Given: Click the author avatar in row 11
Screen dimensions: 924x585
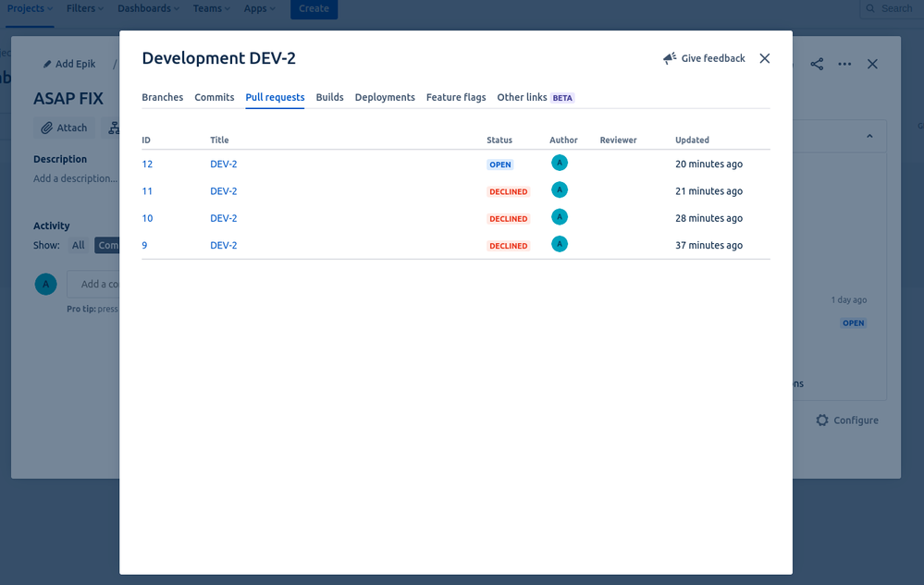Looking at the screenshot, I should [560, 189].
